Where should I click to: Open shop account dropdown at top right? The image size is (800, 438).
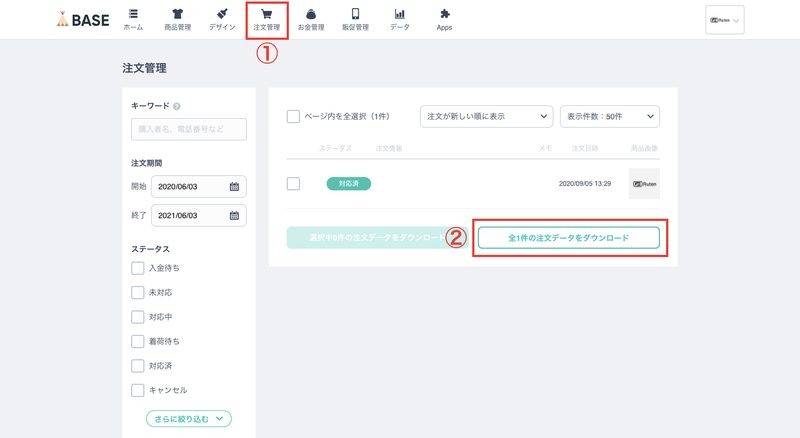(724, 20)
